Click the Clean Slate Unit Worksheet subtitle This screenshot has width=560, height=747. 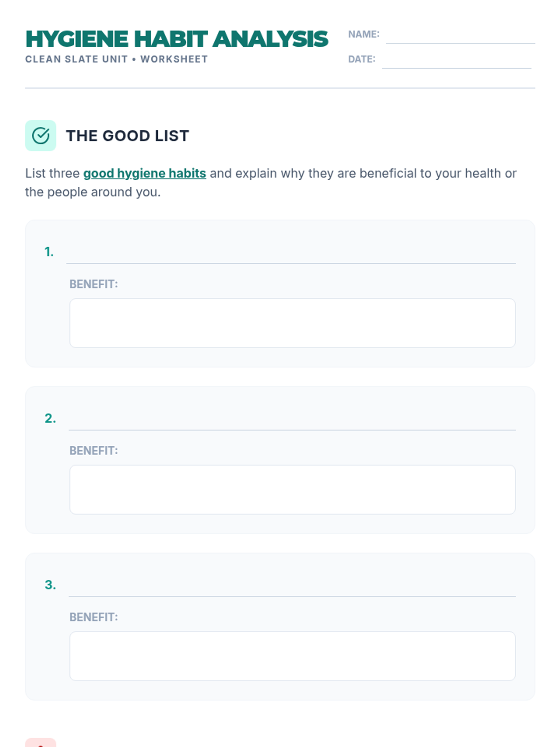pos(116,59)
